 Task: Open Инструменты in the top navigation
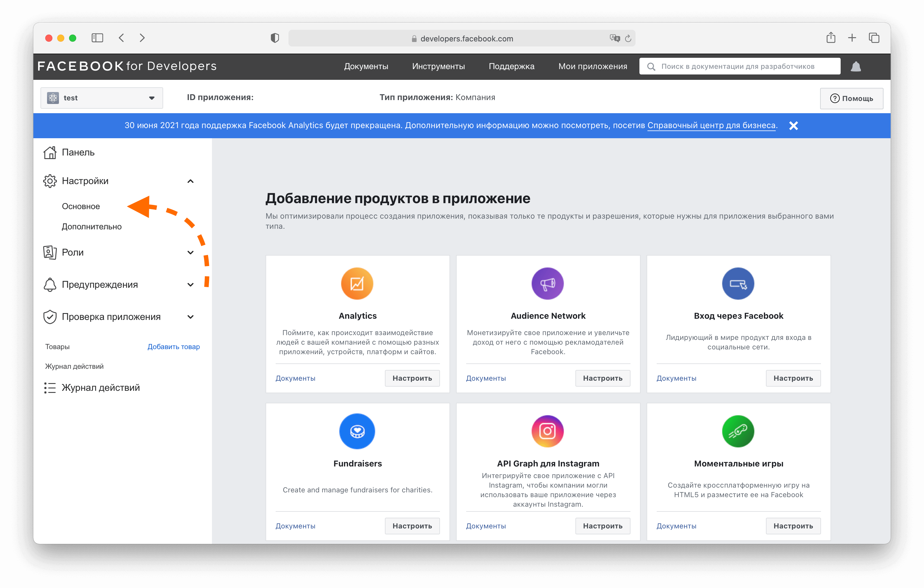(x=438, y=66)
